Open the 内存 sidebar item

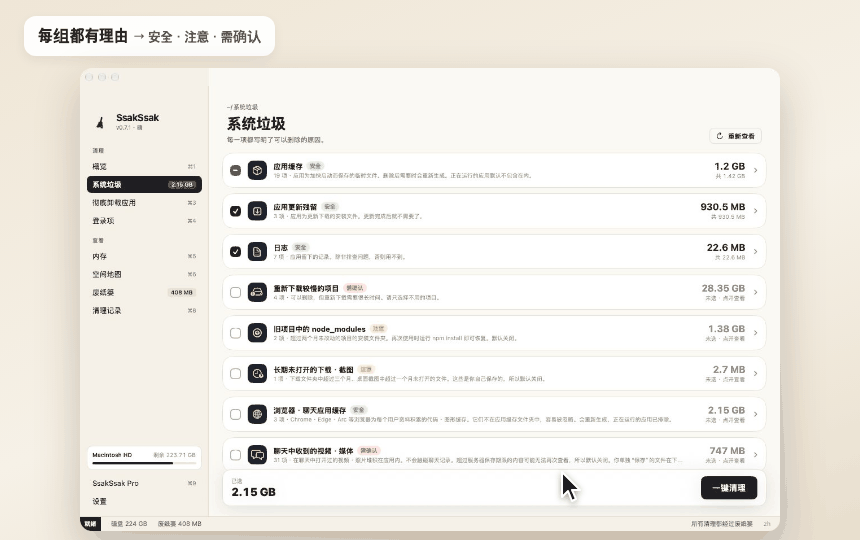144,256
